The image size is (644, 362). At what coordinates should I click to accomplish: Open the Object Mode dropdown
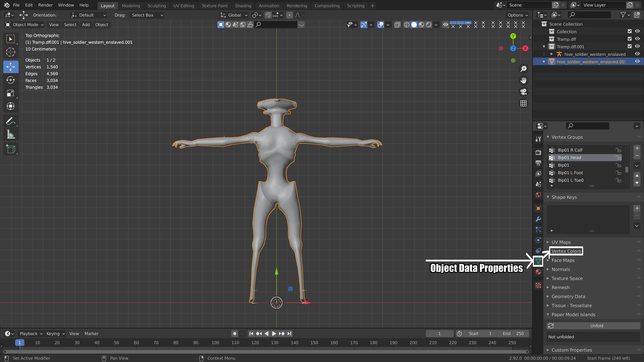[24, 25]
